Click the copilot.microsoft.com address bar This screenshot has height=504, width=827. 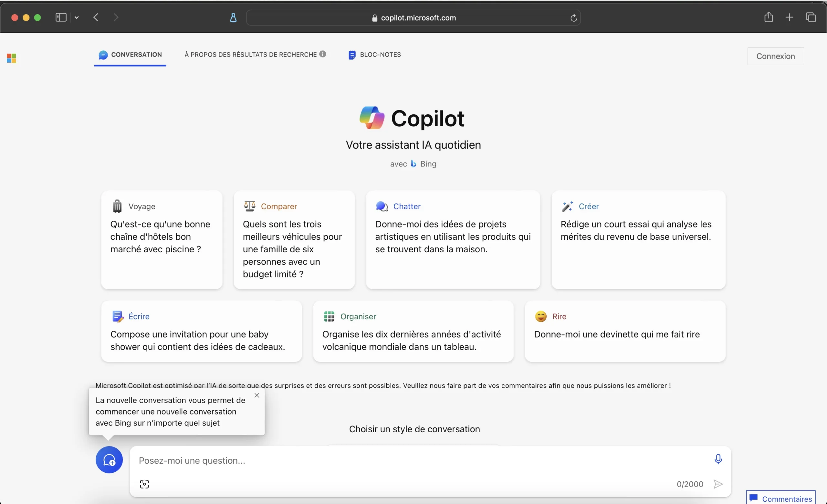(413, 18)
